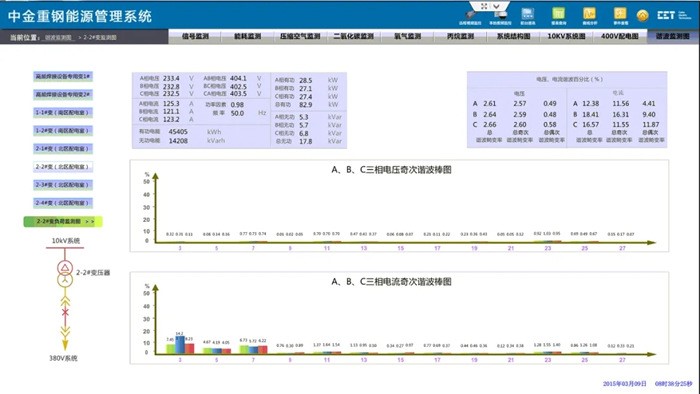Open the 10KV系统图 tab

pyautogui.click(x=567, y=36)
